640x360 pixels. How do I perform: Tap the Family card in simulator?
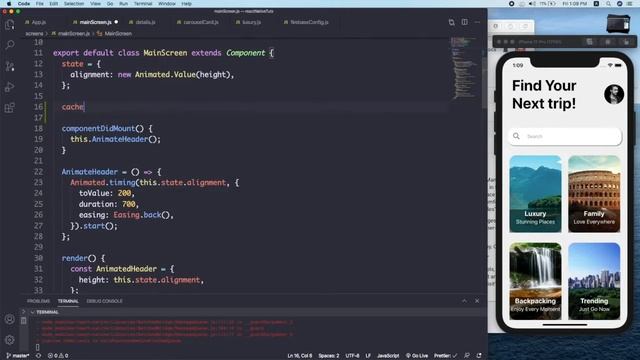594,194
